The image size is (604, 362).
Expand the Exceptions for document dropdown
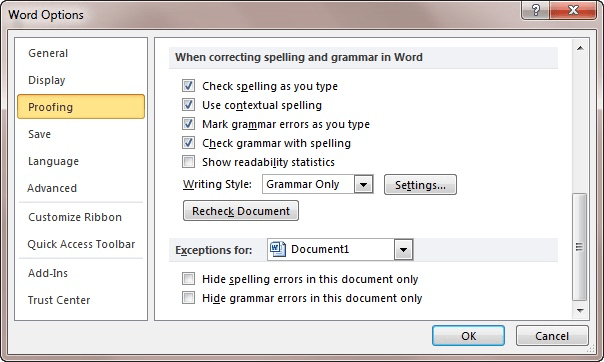coord(403,250)
